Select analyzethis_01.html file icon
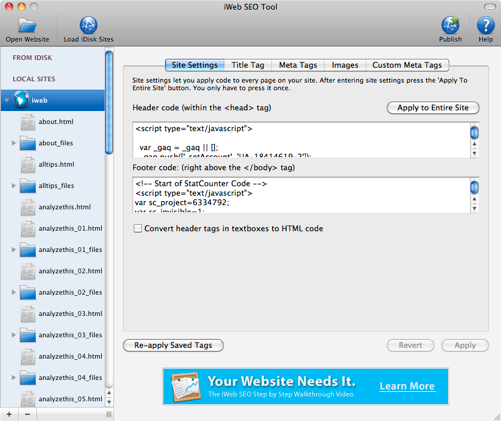Screen dimensions: 501x421 coord(28,229)
